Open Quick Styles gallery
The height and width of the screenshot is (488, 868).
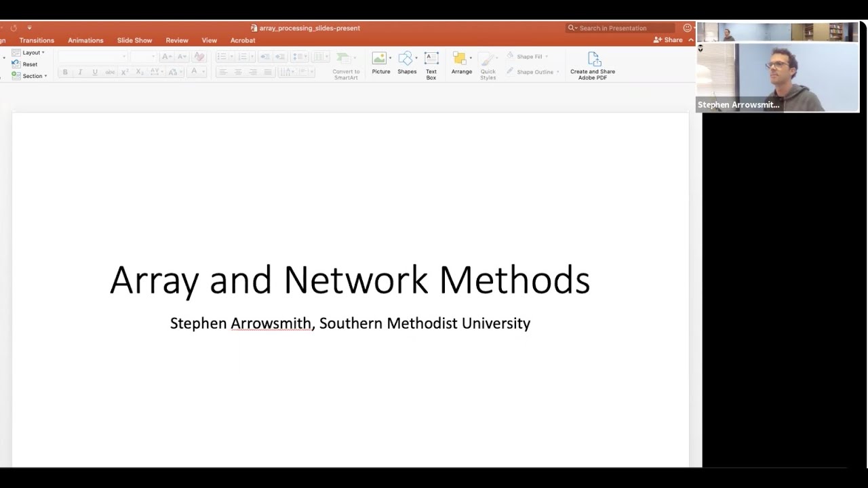488,65
